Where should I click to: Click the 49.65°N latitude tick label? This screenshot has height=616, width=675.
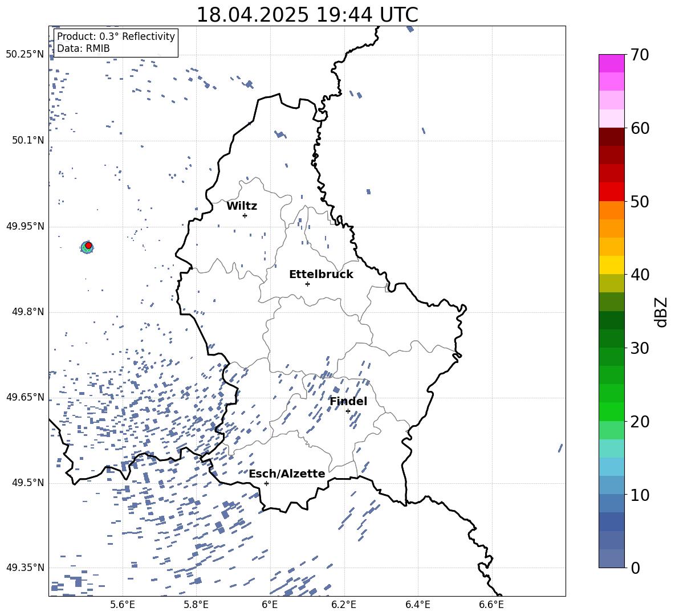pos(25,397)
